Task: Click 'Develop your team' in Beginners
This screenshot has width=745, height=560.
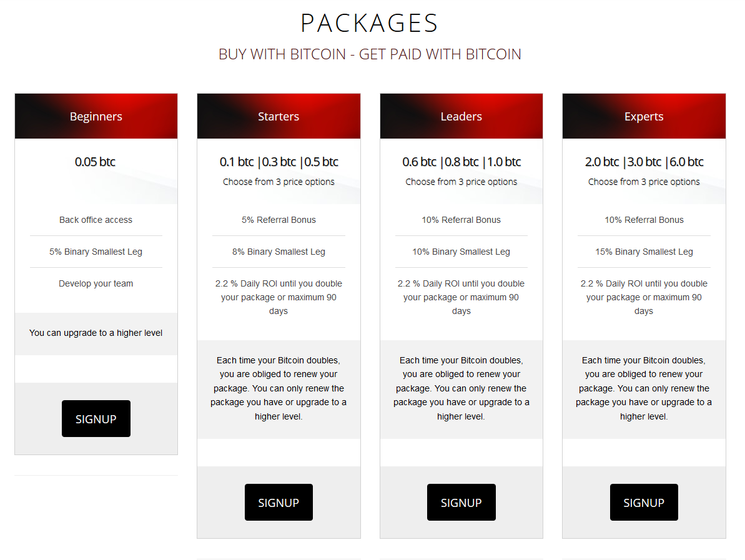Action: tap(96, 283)
